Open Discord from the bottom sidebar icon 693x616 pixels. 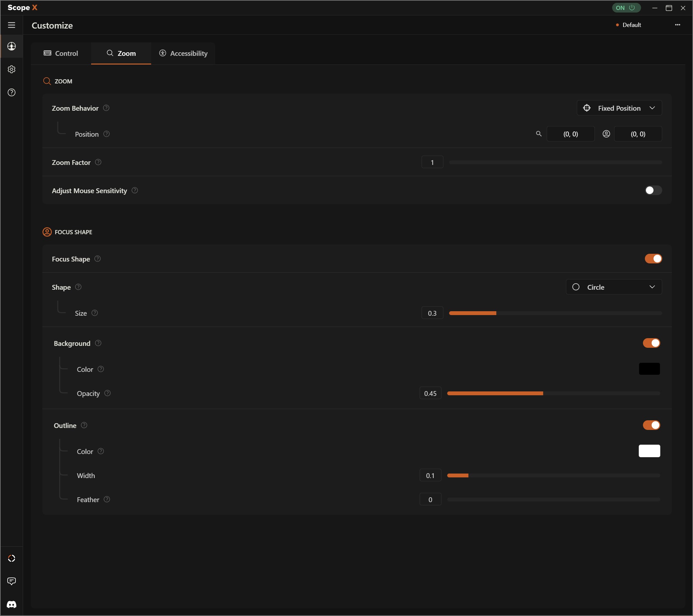click(x=12, y=604)
